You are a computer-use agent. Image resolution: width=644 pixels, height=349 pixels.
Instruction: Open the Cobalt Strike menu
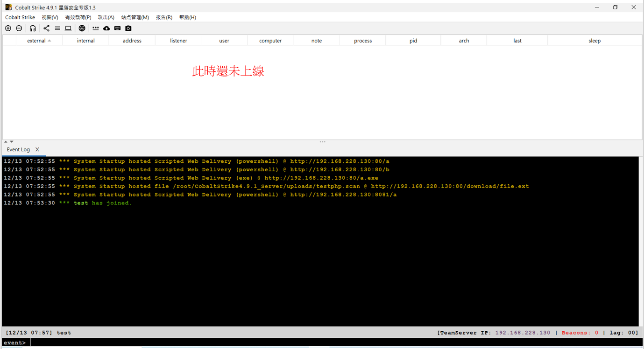20,17
